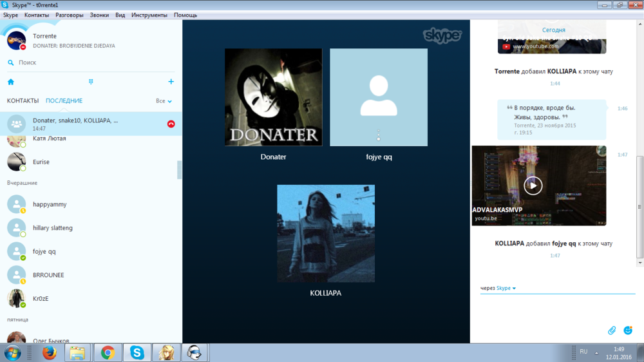Select contact happyammy in the list

click(50, 204)
